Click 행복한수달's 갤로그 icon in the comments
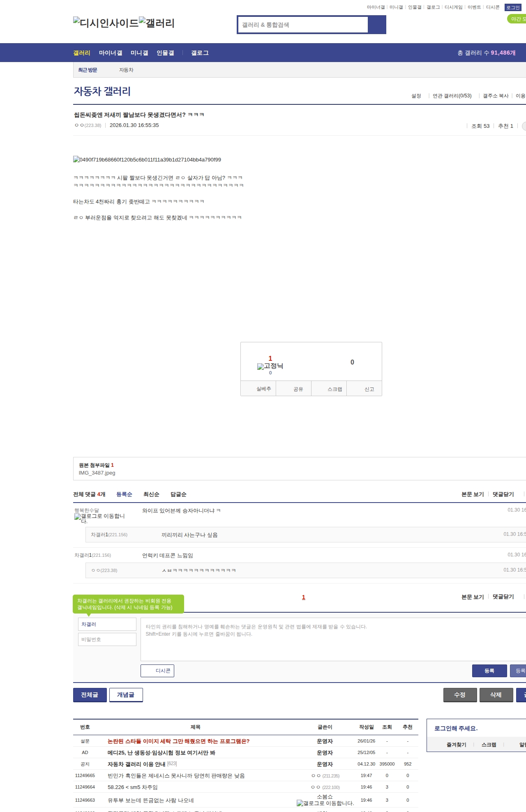Image resolution: width=526 pixels, height=812 pixels. click(77, 517)
